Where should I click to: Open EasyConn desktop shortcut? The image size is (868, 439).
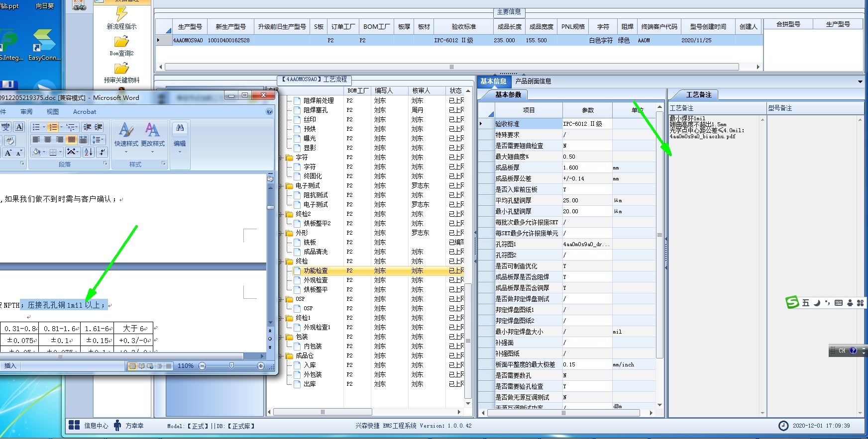(44, 45)
